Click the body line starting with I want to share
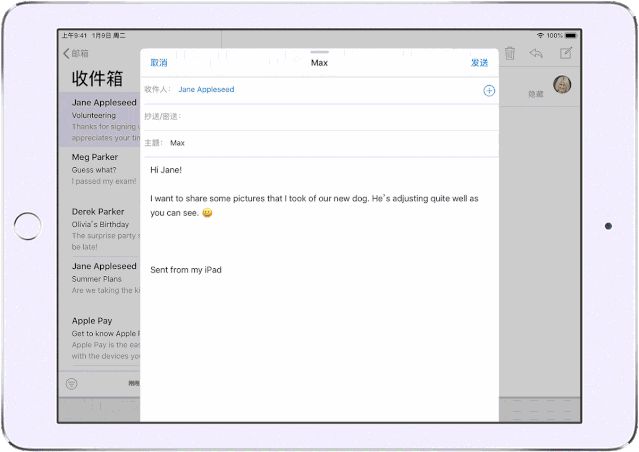The height and width of the screenshot is (452, 639). (314, 198)
